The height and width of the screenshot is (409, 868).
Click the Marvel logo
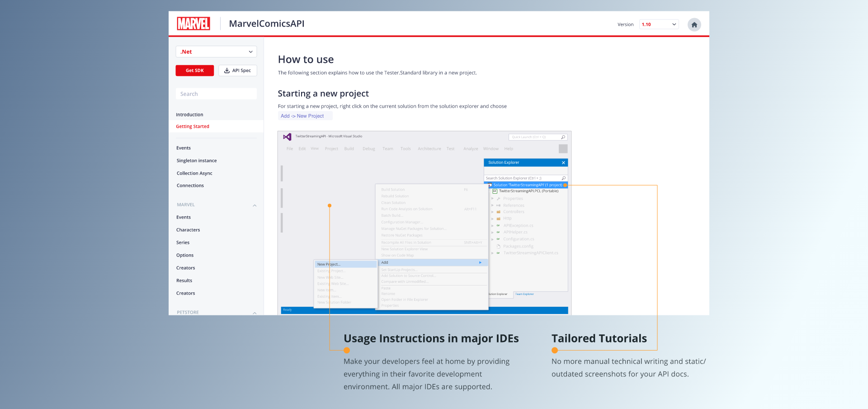click(x=193, y=24)
